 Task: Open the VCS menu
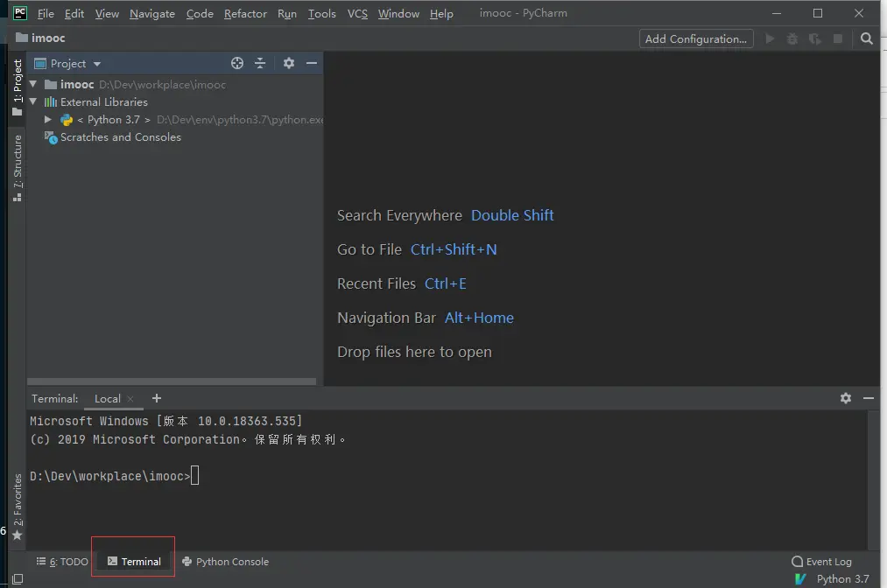tap(357, 14)
